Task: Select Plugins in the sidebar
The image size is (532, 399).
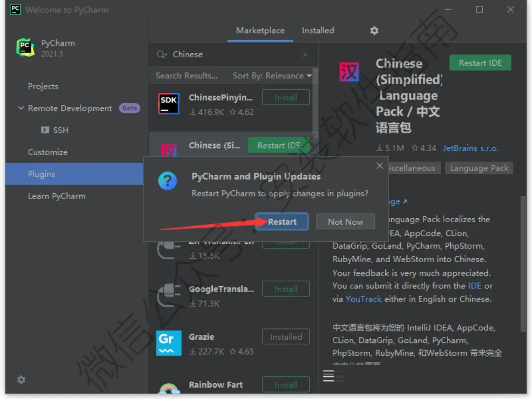Action: click(74, 174)
